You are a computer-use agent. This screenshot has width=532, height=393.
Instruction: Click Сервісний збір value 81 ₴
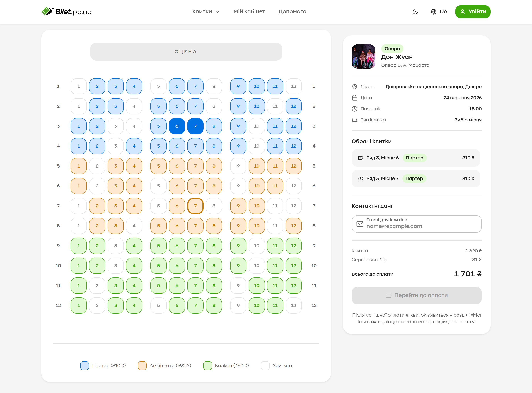(x=477, y=260)
